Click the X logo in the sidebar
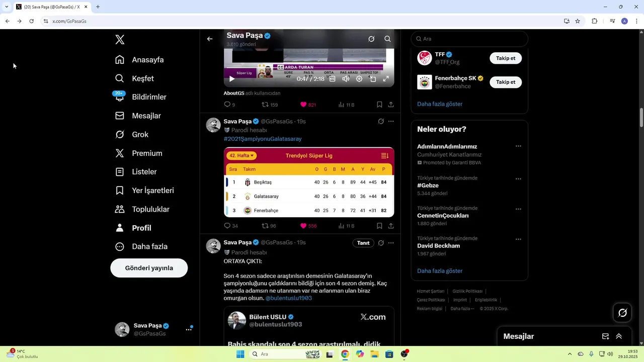Screen dimensions: 644x362 (x=120, y=40)
